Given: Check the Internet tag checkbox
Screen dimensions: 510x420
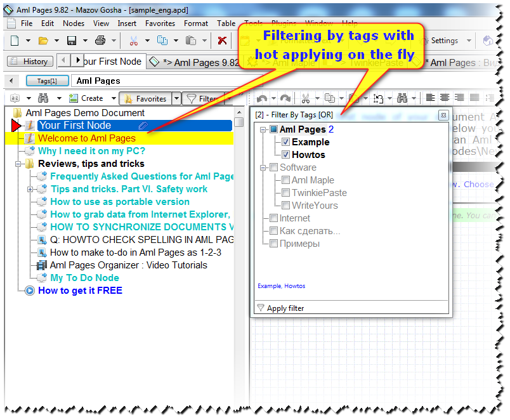Looking at the screenshot, I should [x=274, y=218].
